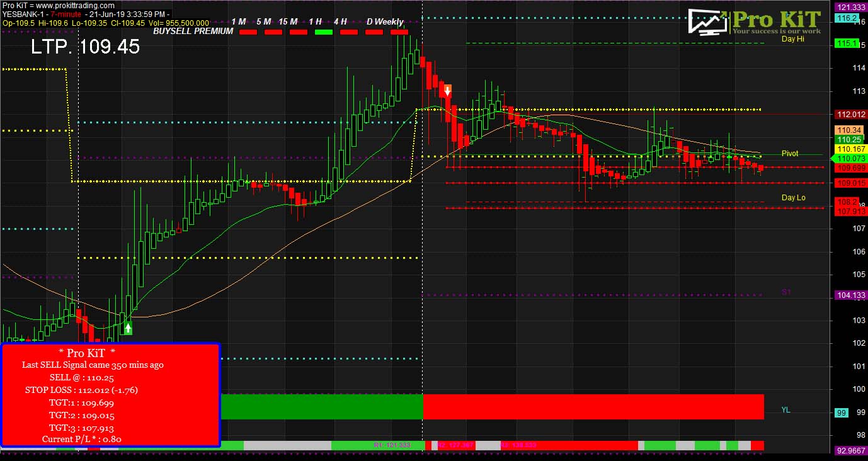The height and width of the screenshot is (461, 868).
Task: Toggle the 4H red signal indicator
Action: click(348, 31)
